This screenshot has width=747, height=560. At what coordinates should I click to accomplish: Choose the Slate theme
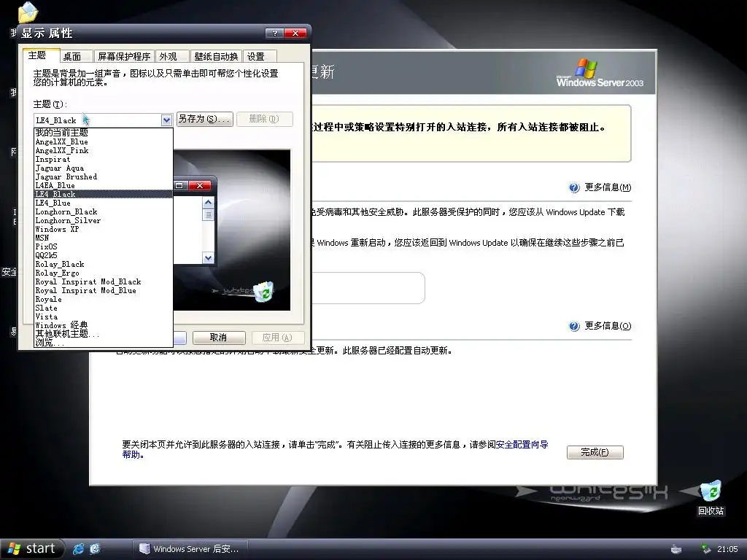tap(104, 308)
